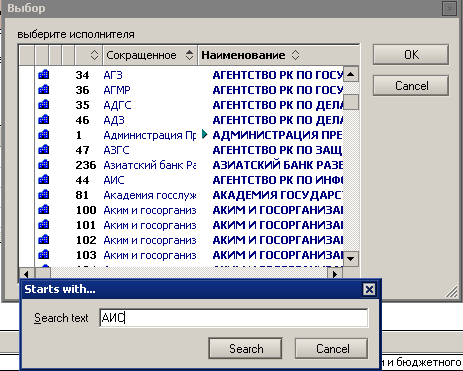Click the horizontal scrollbar right arrow
Screen dimensions: 463x371
[x=335, y=274]
